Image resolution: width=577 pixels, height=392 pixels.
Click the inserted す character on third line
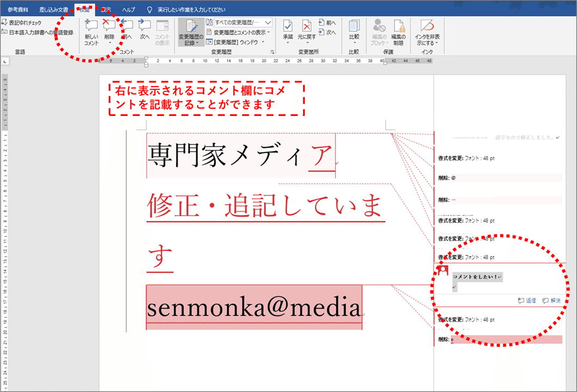point(160,256)
